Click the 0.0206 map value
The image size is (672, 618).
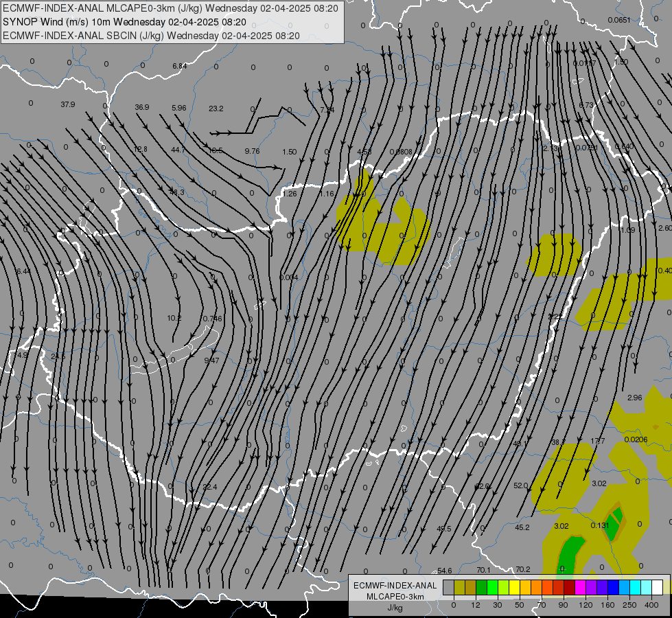pos(636,439)
